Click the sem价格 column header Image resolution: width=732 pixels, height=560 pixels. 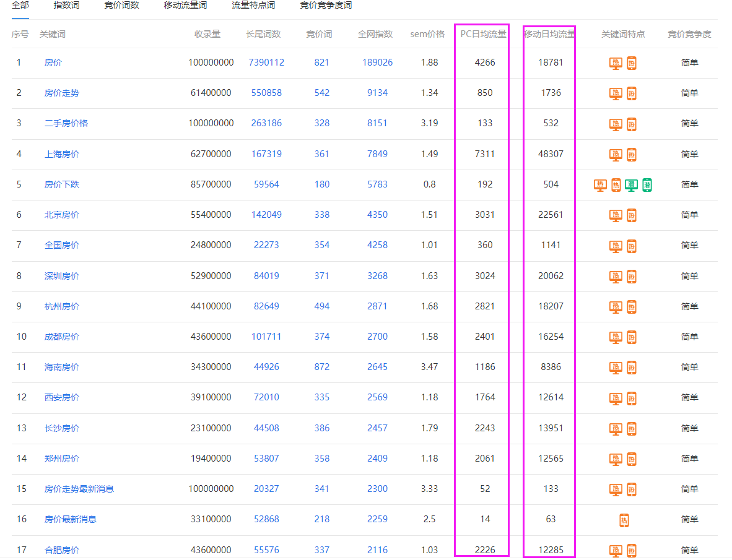pos(428,34)
